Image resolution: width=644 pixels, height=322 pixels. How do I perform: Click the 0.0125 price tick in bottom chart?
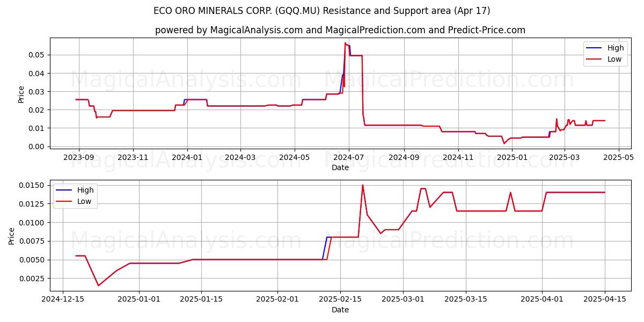click(x=32, y=204)
